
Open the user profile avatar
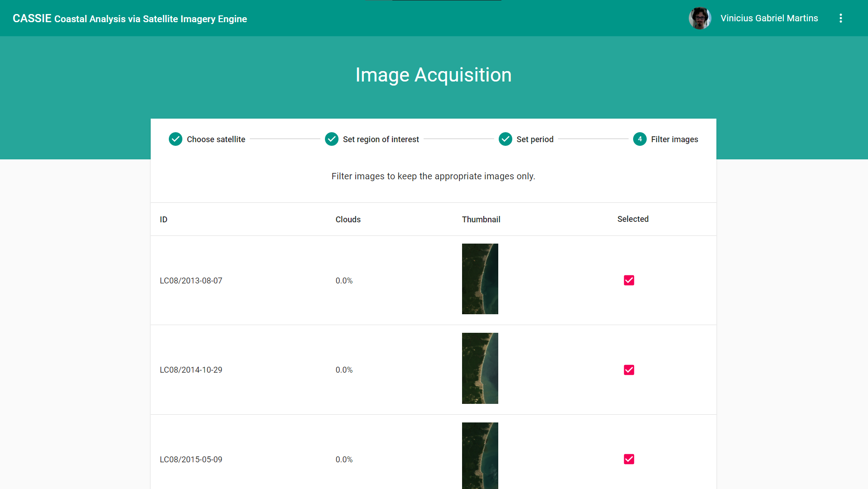[x=700, y=18]
